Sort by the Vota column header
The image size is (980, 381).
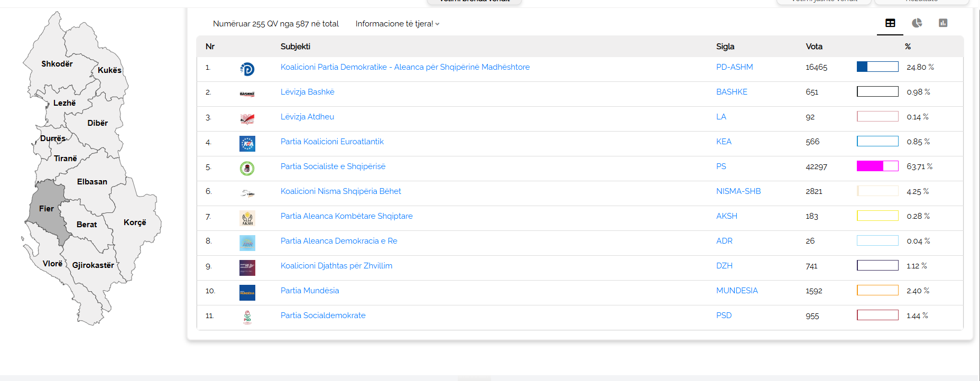[x=813, y=47]
